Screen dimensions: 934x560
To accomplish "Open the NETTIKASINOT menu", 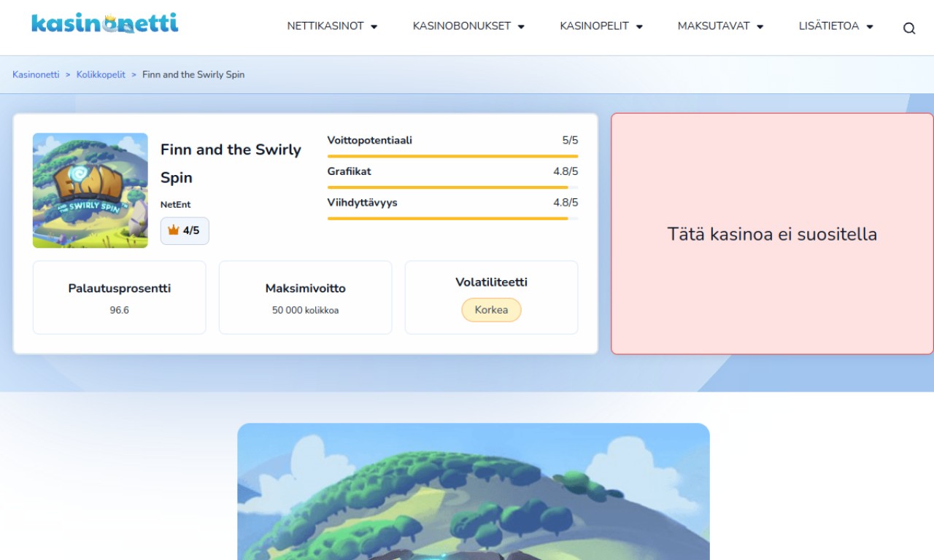I will 325,26.
